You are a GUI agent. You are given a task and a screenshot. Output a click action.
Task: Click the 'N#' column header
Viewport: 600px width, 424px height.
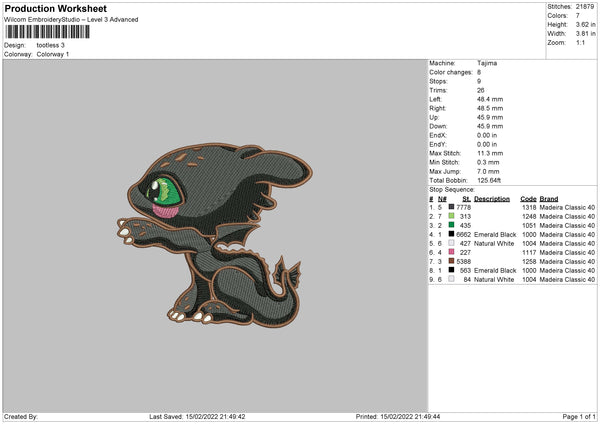[x=442, y=199]
